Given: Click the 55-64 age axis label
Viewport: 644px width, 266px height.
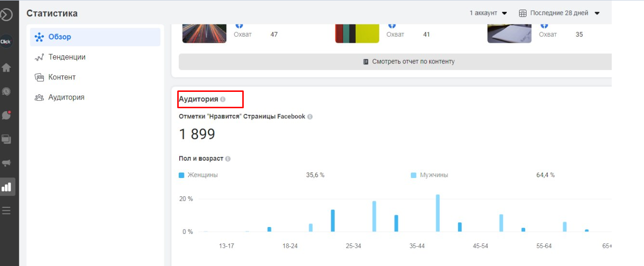Looking at the screenshot, I should point(544,246).
